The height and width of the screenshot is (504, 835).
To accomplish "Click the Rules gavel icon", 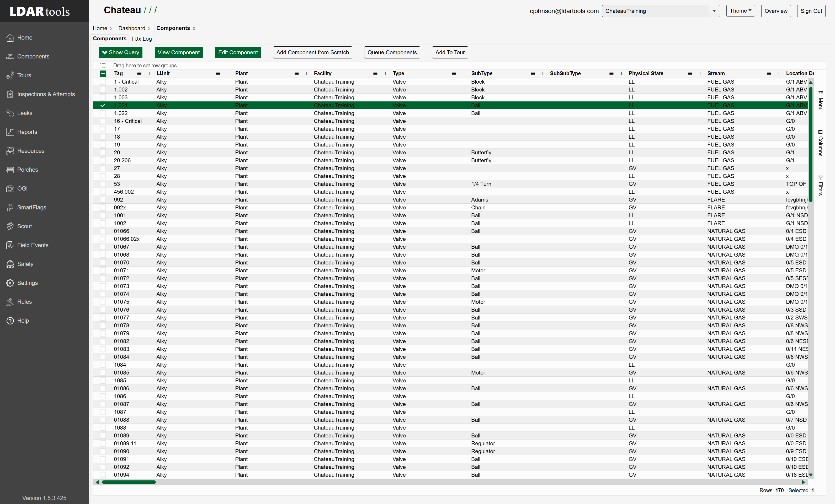I will click(10, 302).
